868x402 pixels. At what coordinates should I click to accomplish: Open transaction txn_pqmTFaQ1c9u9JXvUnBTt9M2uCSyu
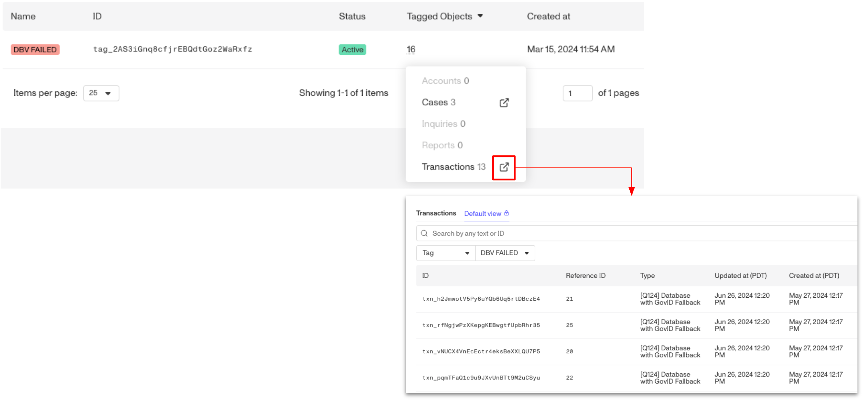coord(481,378)
